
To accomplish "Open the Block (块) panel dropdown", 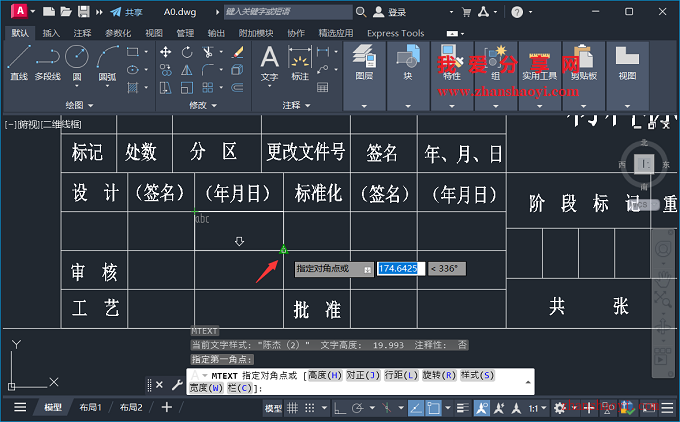I will point(408,106).
